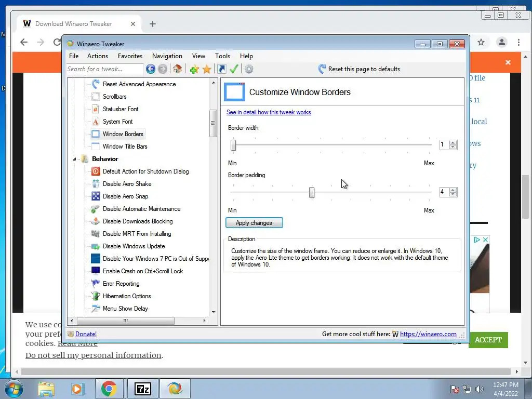Decrease Border padding with spinner down arrow
Viewport: 532px width, 399px height.
(453, 194)
